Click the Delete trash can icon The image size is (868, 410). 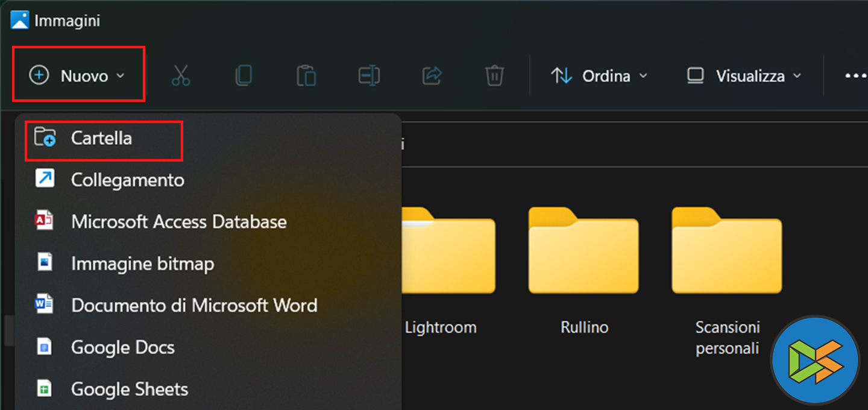coord(494,76)
